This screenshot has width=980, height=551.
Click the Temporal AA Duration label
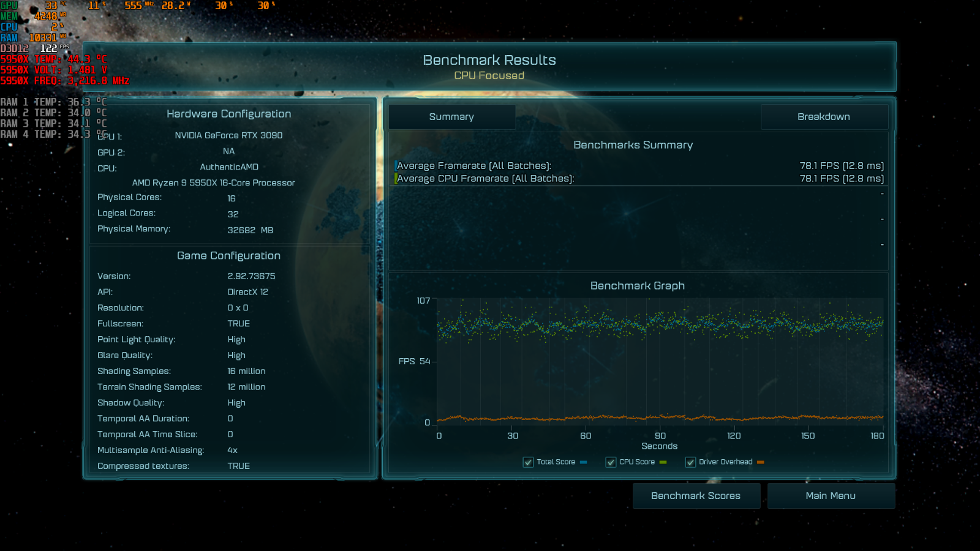[x=143, y=419]
